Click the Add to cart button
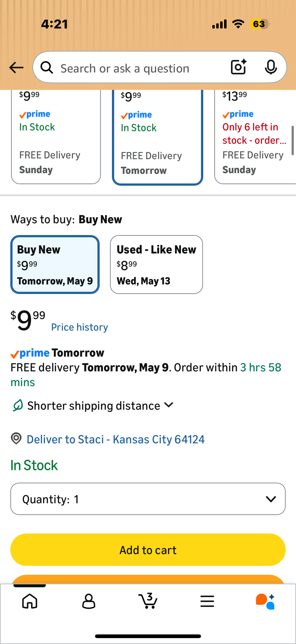Screen dimensions: 296x644 (148, 550)
